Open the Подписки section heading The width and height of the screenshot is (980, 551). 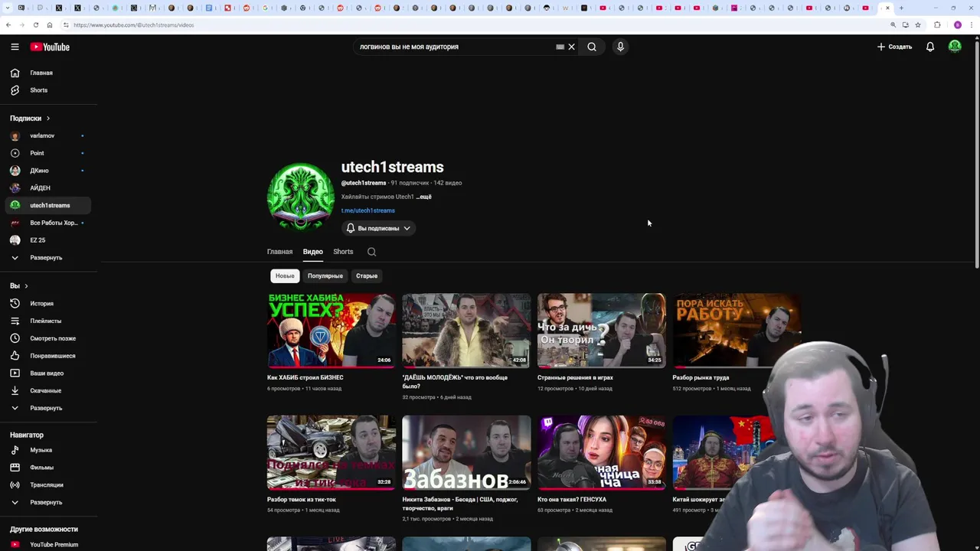(x=30, y=119)
